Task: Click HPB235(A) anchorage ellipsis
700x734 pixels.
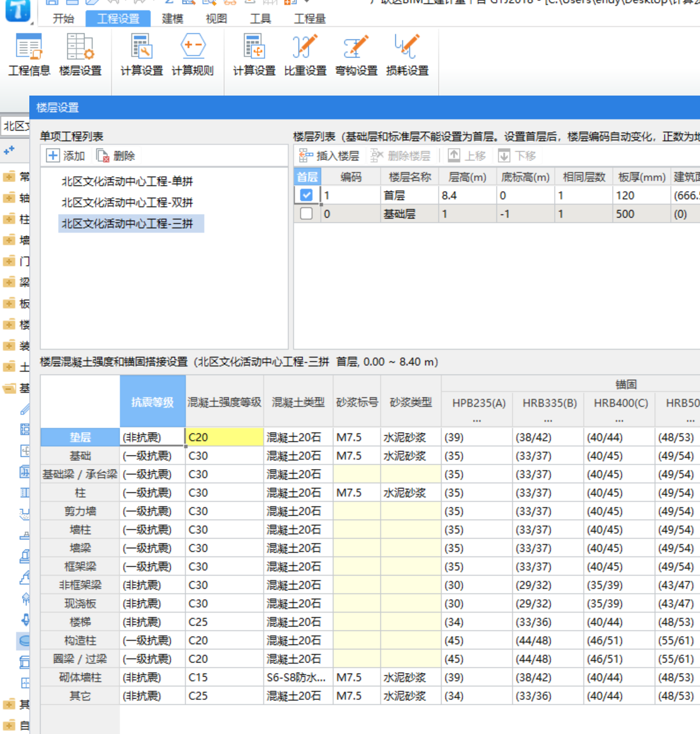Action: 477,420
